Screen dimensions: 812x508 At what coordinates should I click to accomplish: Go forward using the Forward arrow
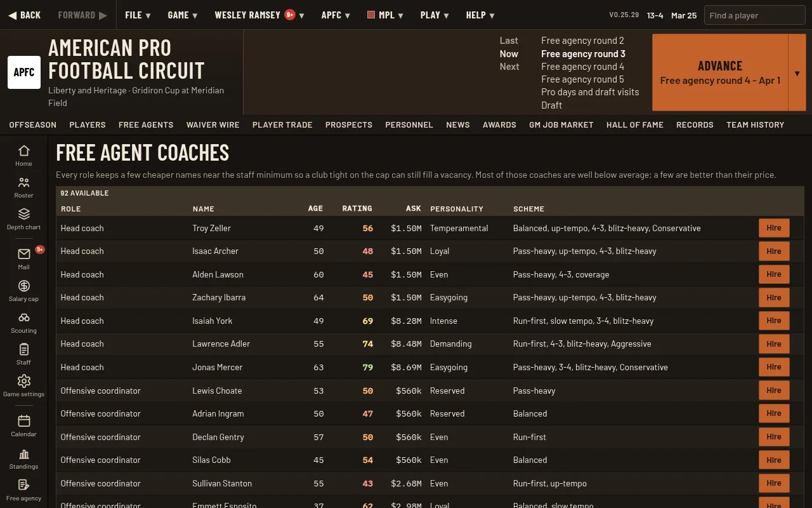click(x=82, y=15)
